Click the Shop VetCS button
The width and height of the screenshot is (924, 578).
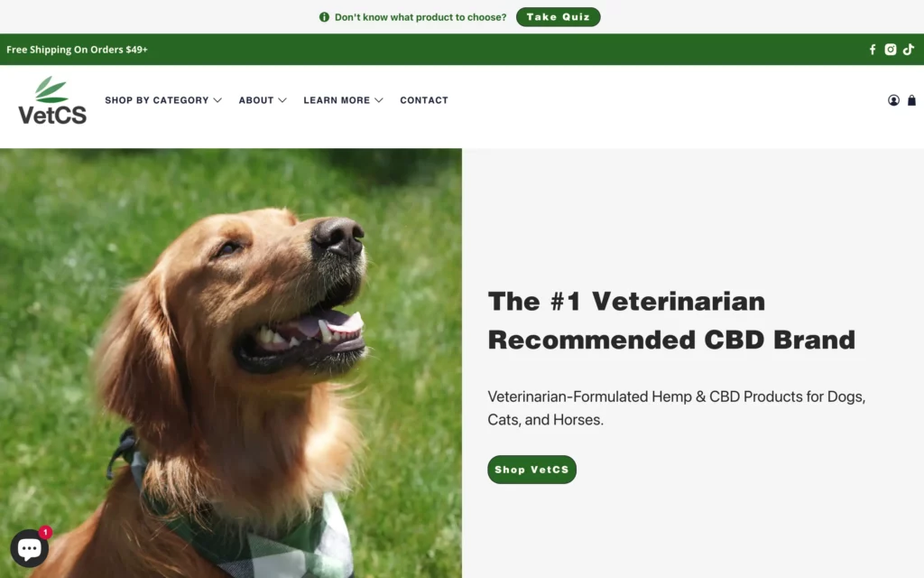[531, 470]
